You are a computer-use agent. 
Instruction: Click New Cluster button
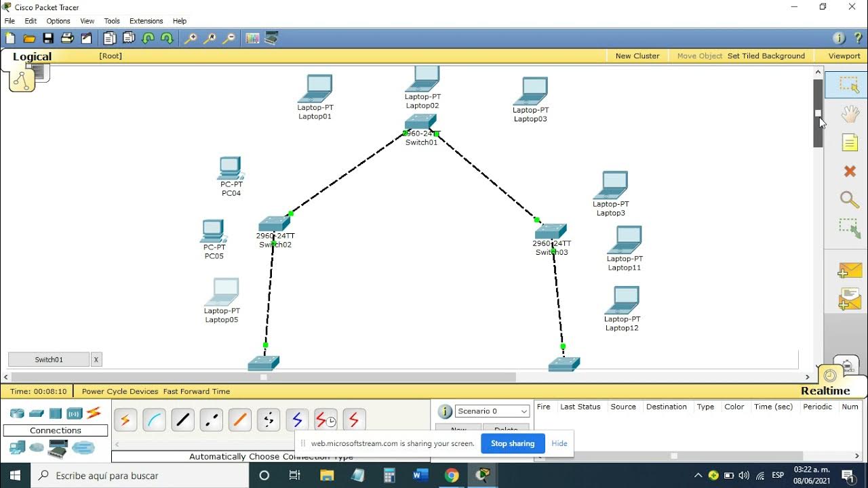[x=637, y=56]
